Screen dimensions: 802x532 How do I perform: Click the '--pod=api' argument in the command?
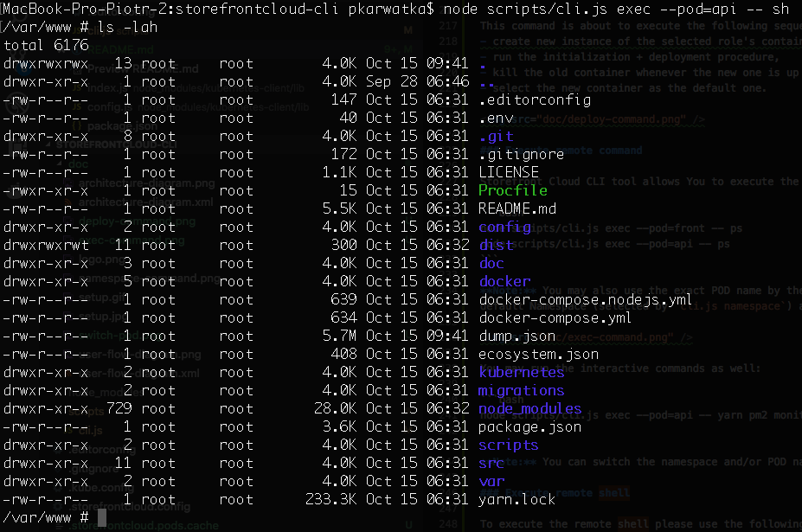pyautogui.click(x=697, y=10)
